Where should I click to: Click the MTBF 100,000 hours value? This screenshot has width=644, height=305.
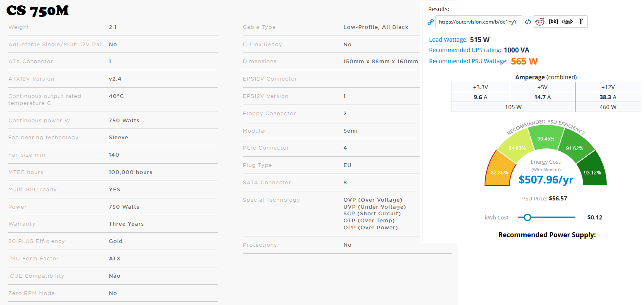(x=131, y=172)
